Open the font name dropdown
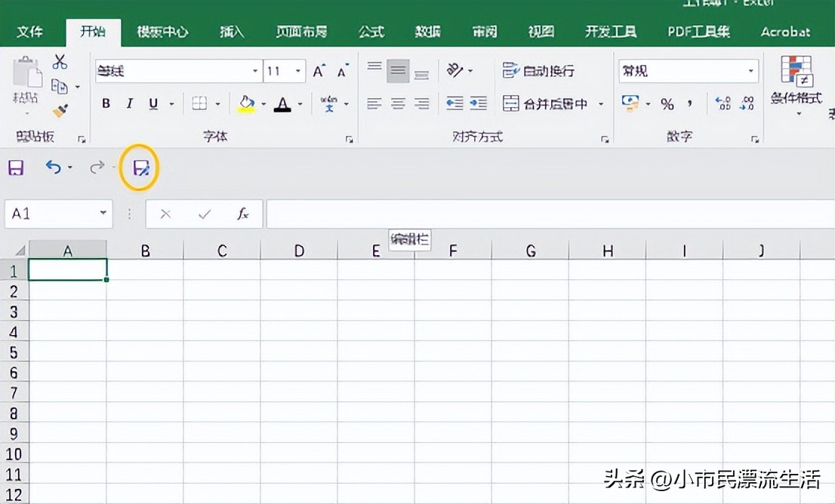 (x=254, y=70)
